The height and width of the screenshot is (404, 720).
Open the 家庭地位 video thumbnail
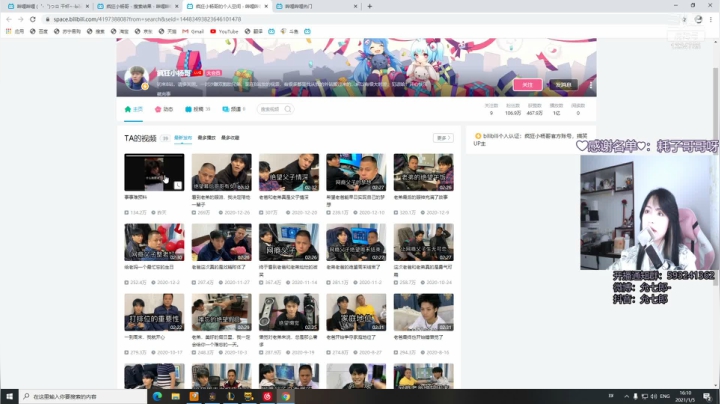pyautogui.click(x=356, y=312)
